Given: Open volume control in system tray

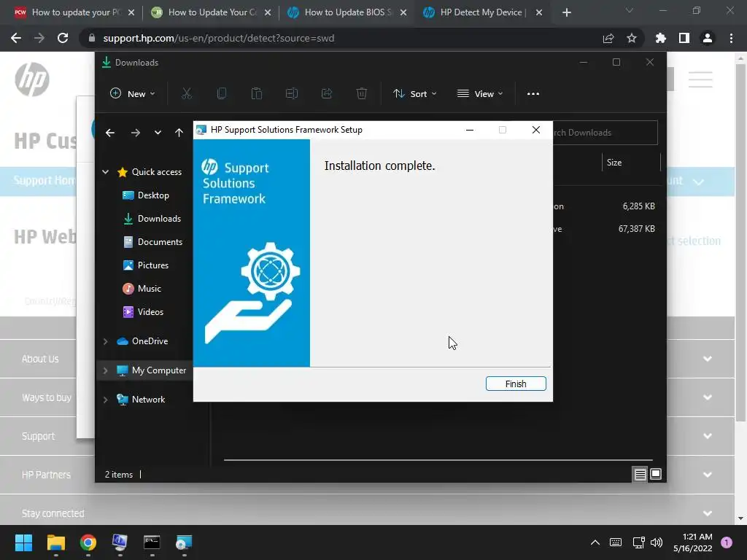Looking at the screenshot, I should coord(657,542).
